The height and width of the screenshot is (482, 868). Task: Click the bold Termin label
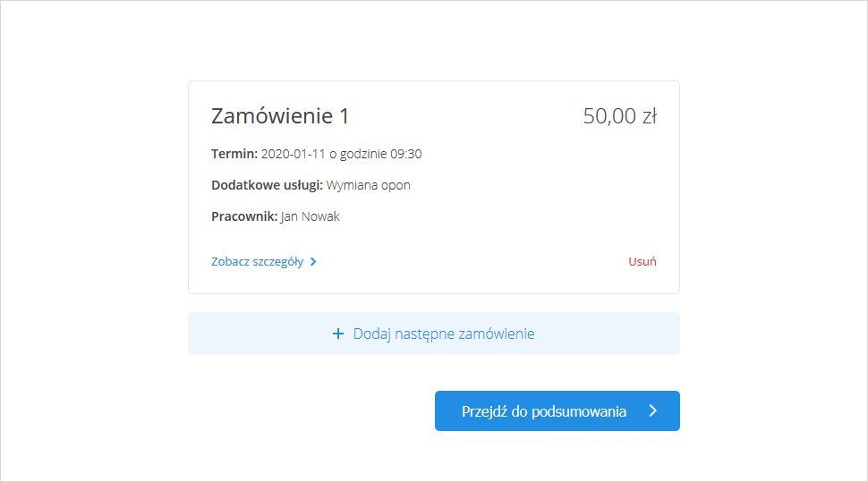click(x=234, y=154)
